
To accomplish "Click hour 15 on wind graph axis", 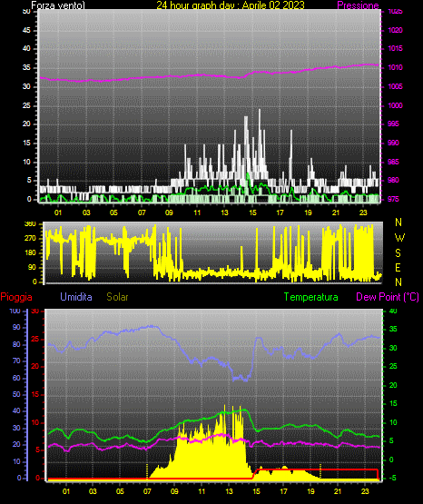I will (252, 212).
